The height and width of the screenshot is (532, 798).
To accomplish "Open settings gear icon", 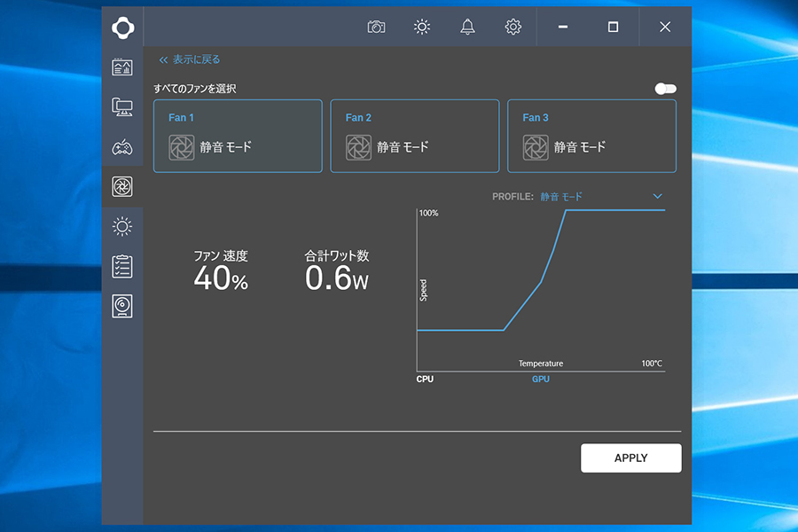I will coord(512,27).
